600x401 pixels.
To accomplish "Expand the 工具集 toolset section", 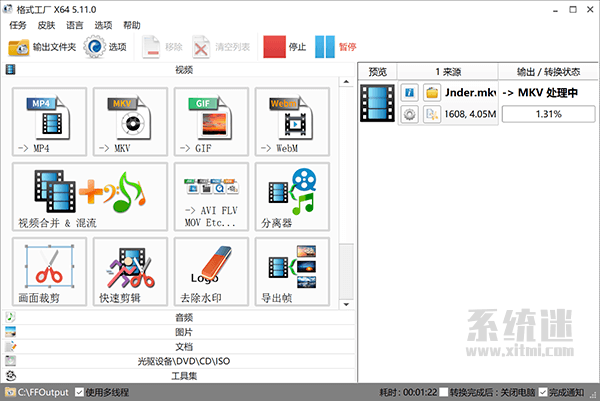I will click(x=183, y=375).
